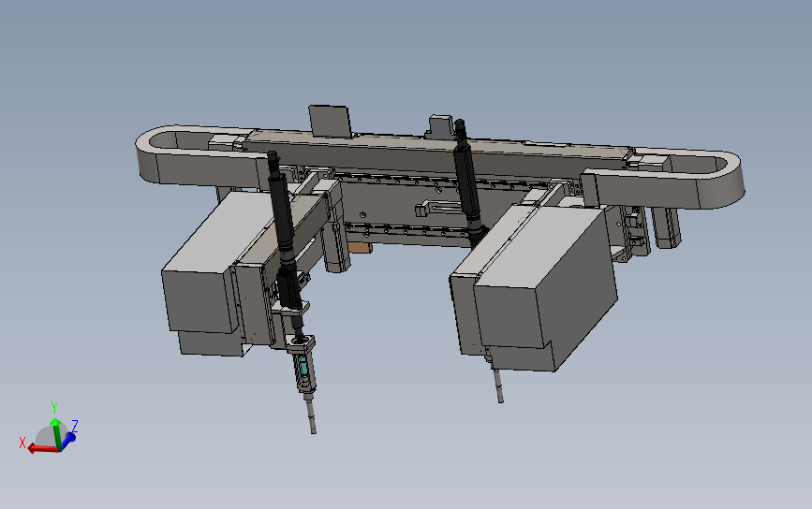The image size is (812, 509).
Task: Select the cyan component on the left spindle
Action: coord(303,367)
